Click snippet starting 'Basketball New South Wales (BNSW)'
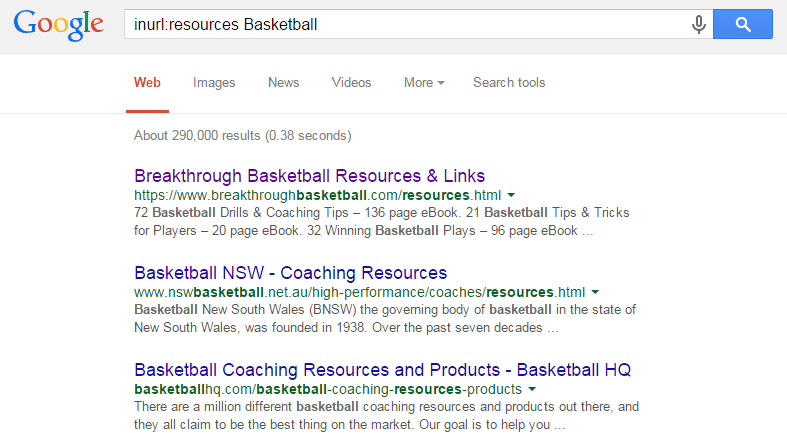This screenshot has height=440, width=787. [385, 318]
